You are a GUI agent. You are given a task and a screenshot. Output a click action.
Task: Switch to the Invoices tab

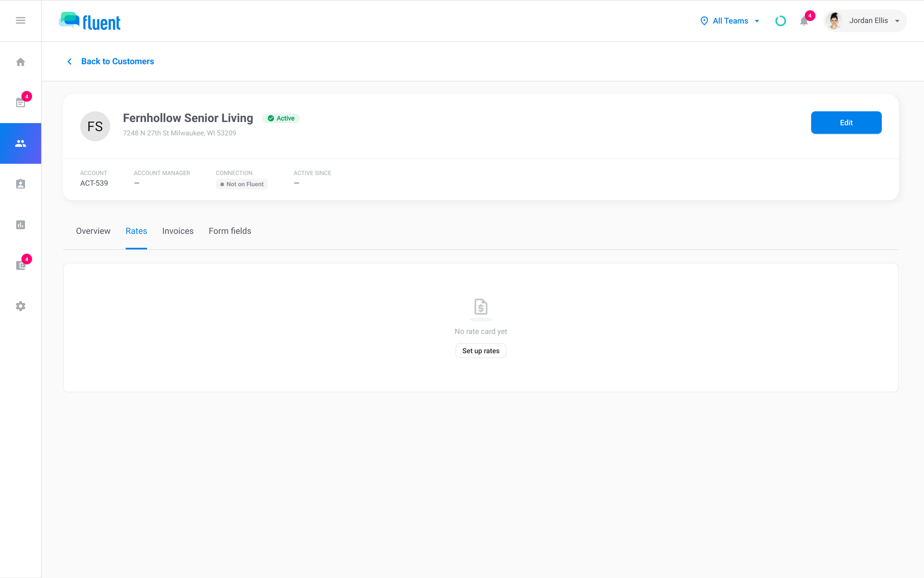pos(178,231)
